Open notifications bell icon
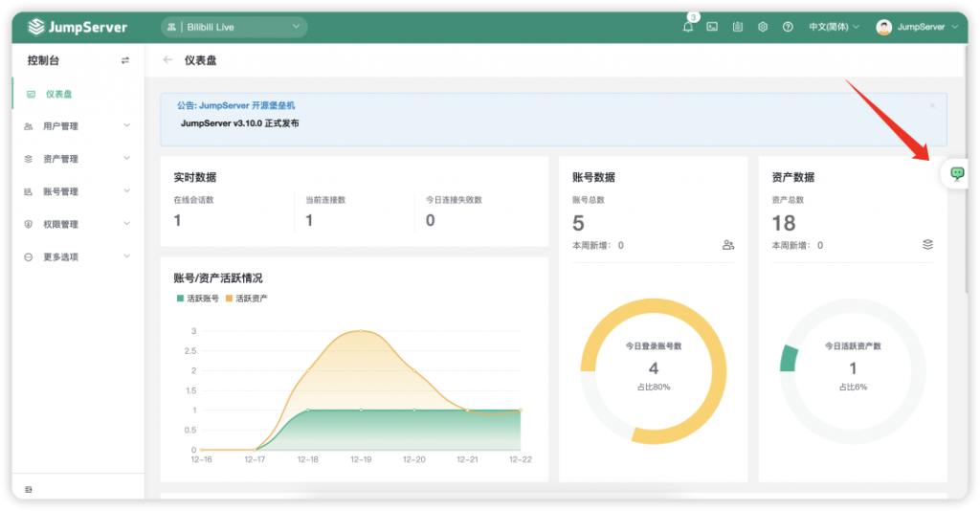The height and width of the screenshot is (511, 980). click(688, 27)
